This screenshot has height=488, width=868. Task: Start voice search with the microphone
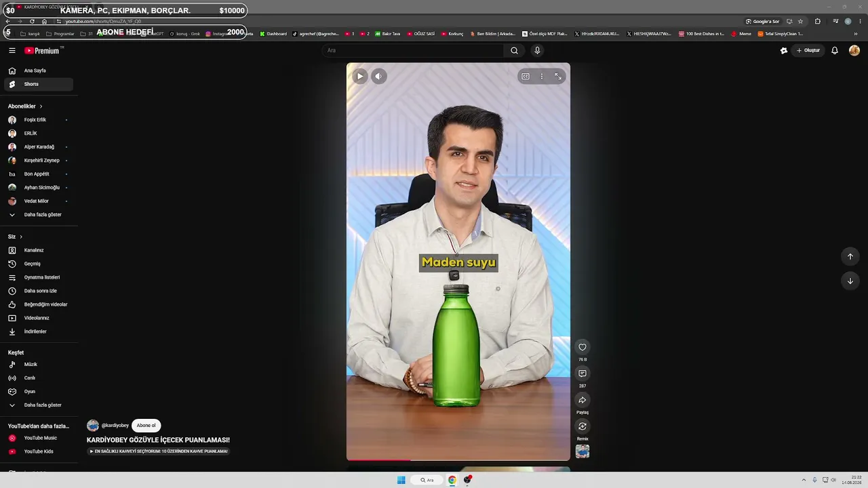click(x=537, y=50)
